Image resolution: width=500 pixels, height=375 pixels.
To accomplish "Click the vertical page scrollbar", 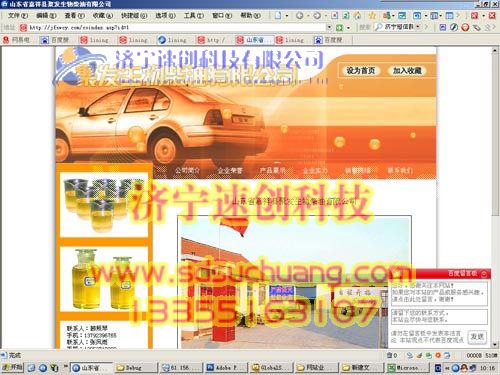I will point(495,197).
